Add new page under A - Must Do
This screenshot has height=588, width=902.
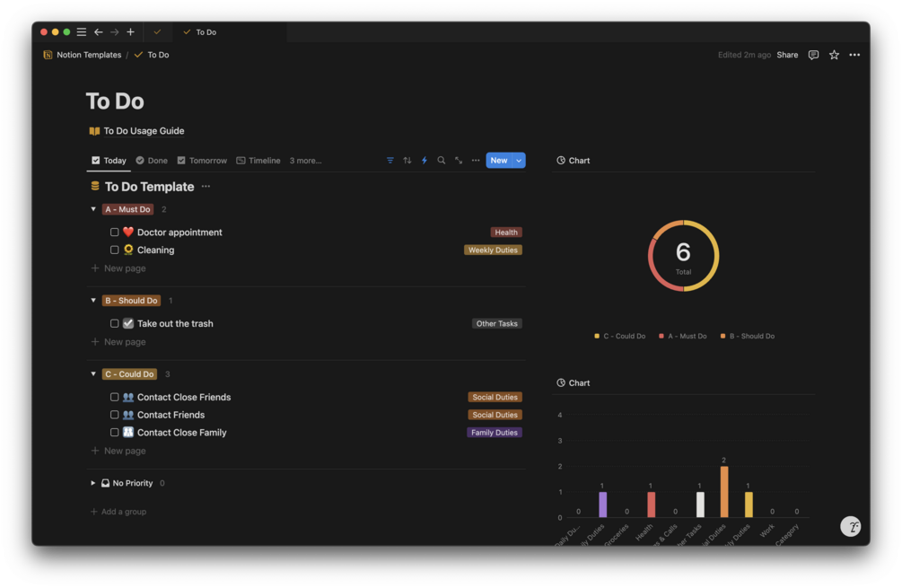tap(118, 268)
